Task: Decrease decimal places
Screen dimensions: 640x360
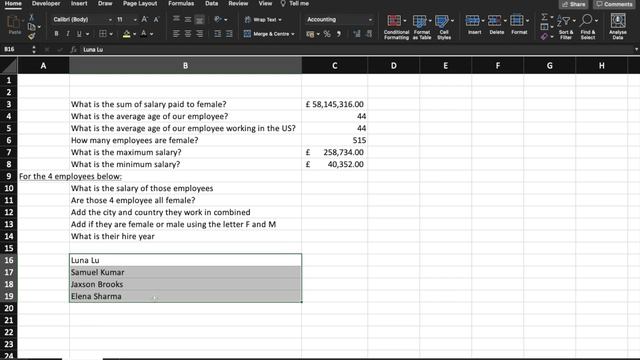Action: click(x=369, y=34)
